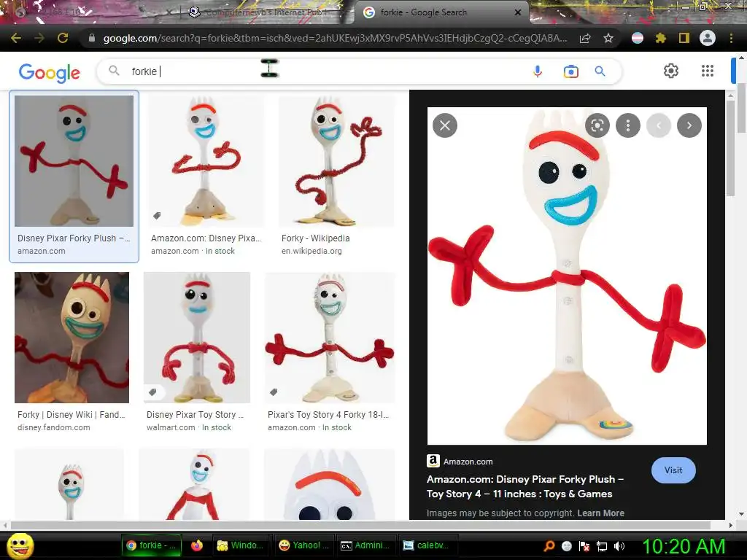Image resolution: width=747 pixels, height=560 pixels.
Task: Click the start menu smiley icon
Action: 20,545
